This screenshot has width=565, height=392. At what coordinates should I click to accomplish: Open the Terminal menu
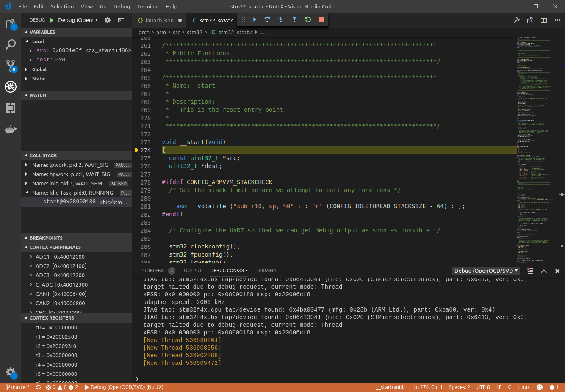click(x=148, y=6)
